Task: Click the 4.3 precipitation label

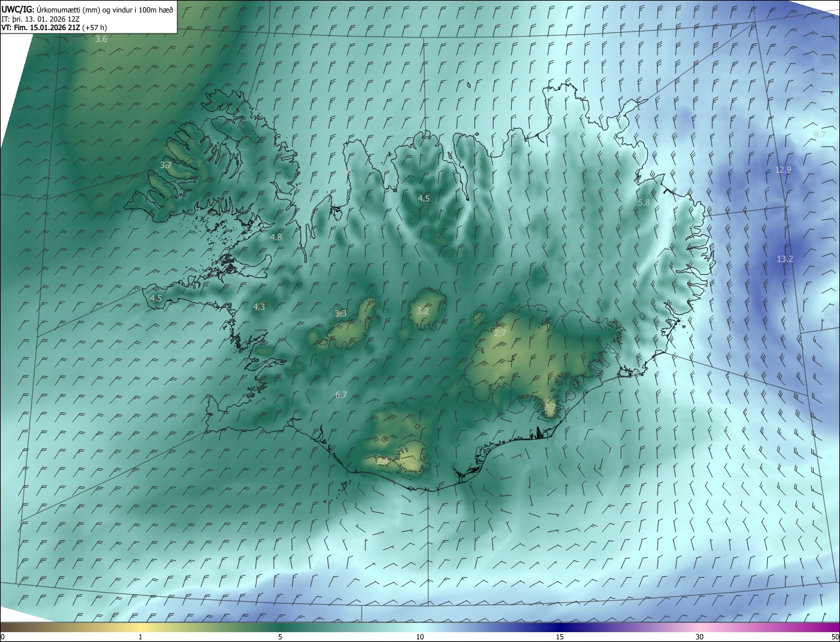Action: 259,307
